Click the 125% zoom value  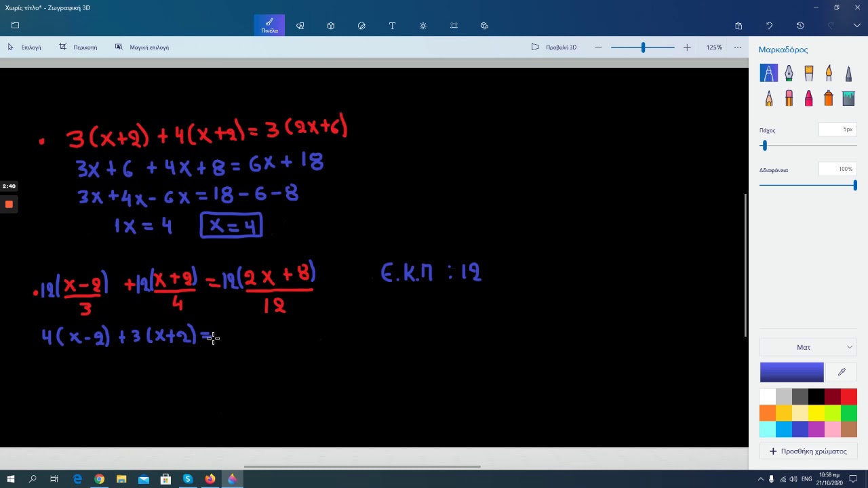pyautogui.click(x=714, y=47)
